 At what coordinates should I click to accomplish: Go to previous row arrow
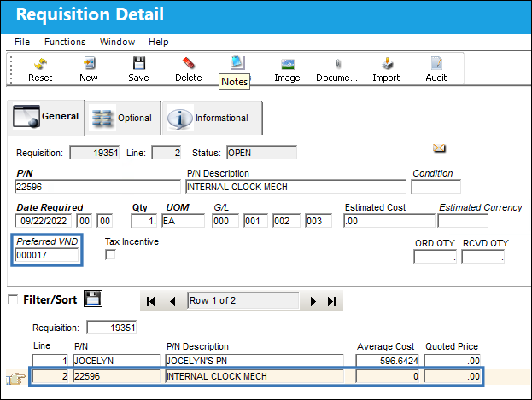click(x=172, y=301)
